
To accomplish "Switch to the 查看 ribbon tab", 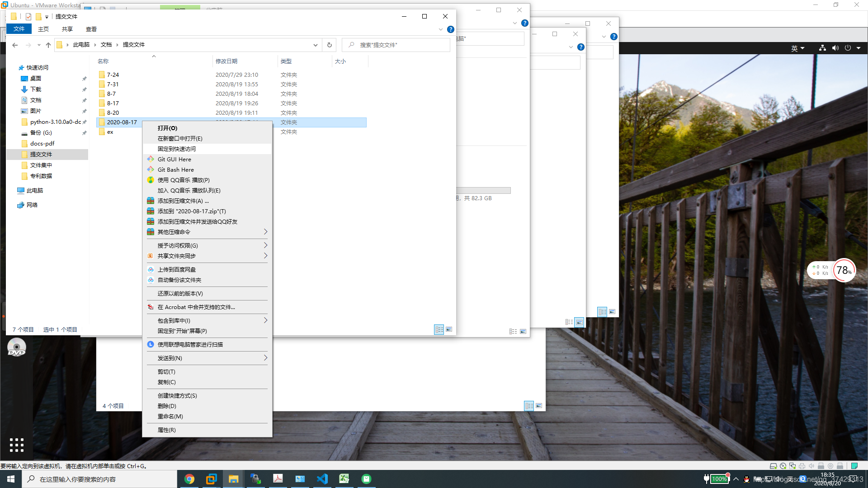I will pos(91,29).
